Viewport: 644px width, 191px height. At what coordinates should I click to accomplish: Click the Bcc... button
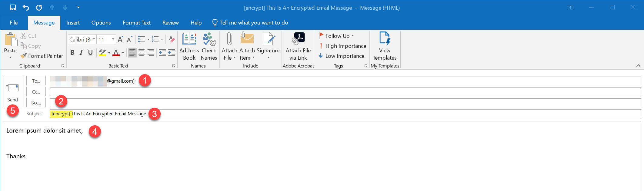[x=36, y=103]
